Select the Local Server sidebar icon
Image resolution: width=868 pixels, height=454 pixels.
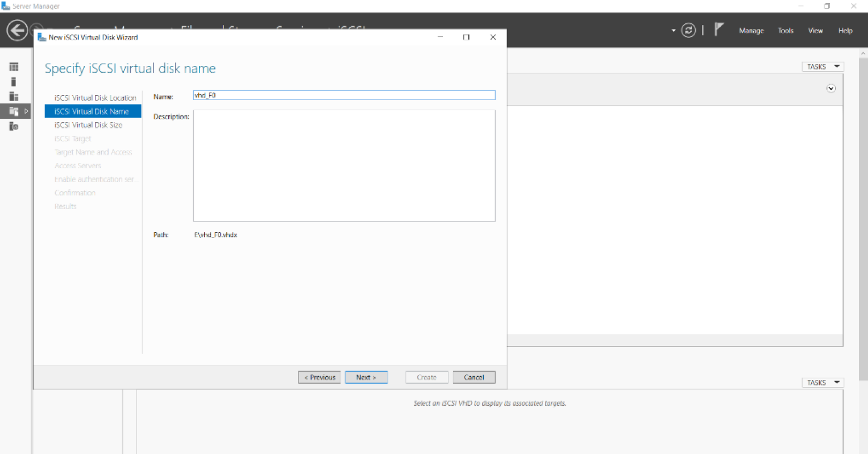pyautogui.click(x=14, y=82)
